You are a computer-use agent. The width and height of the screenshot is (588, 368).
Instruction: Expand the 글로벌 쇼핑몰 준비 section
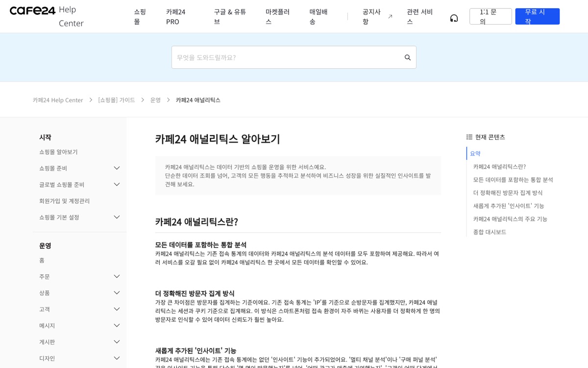(x=117, y=184)
